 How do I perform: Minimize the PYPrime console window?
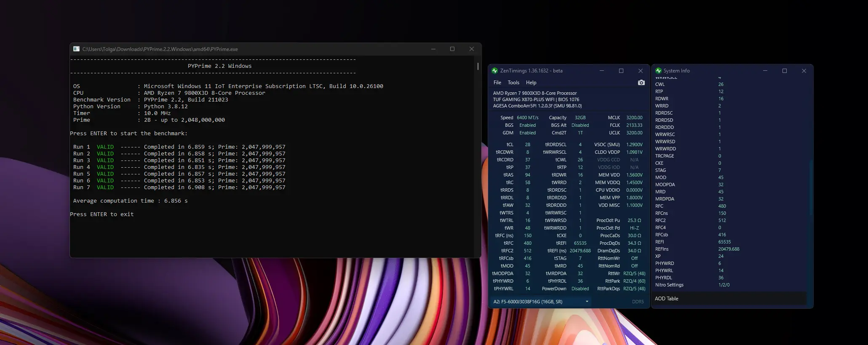pyautogui.click(x=433, y=49)
